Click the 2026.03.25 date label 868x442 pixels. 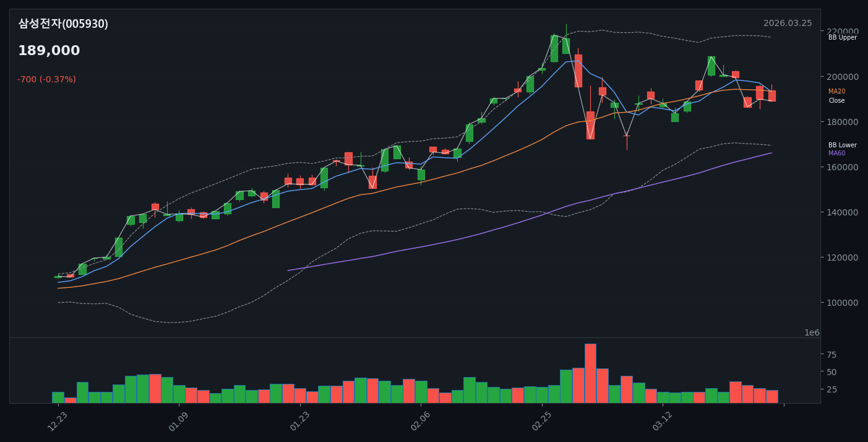pyautogui.click(x=787, y=24)
